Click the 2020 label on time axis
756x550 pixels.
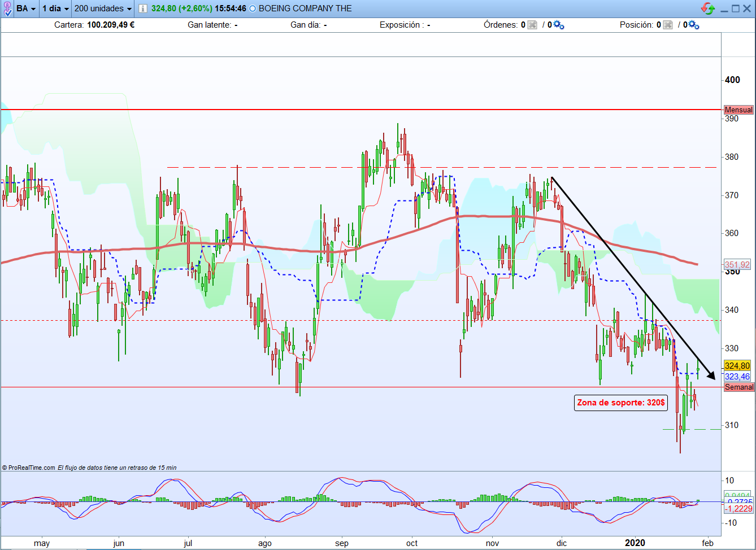point(635,543)
